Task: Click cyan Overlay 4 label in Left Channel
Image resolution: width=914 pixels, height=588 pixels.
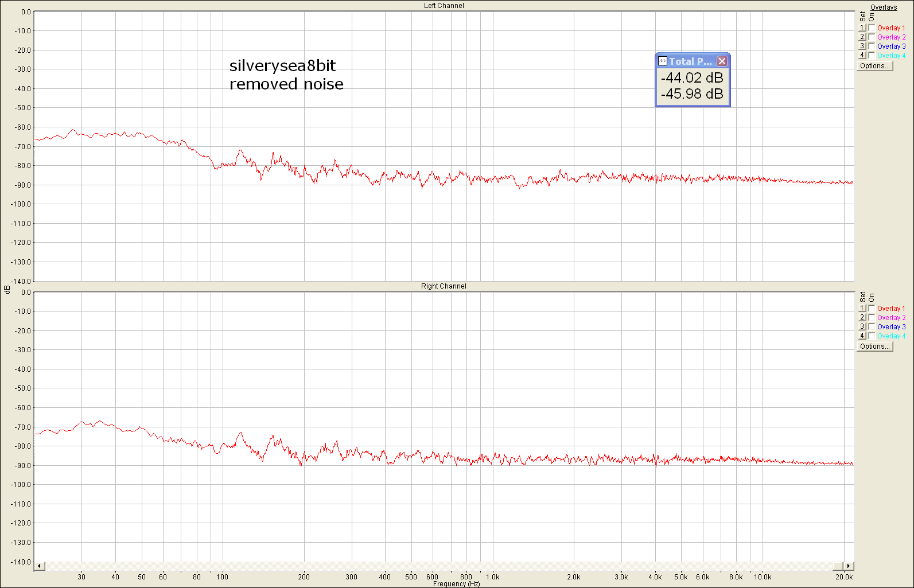Action: point(891,56)
